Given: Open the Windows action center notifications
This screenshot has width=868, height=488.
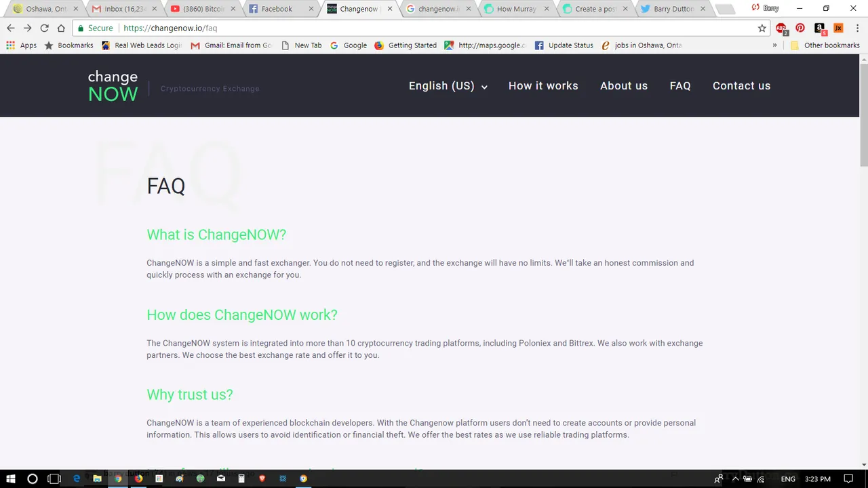Looking at the screenshot, I should click(848, 479).
